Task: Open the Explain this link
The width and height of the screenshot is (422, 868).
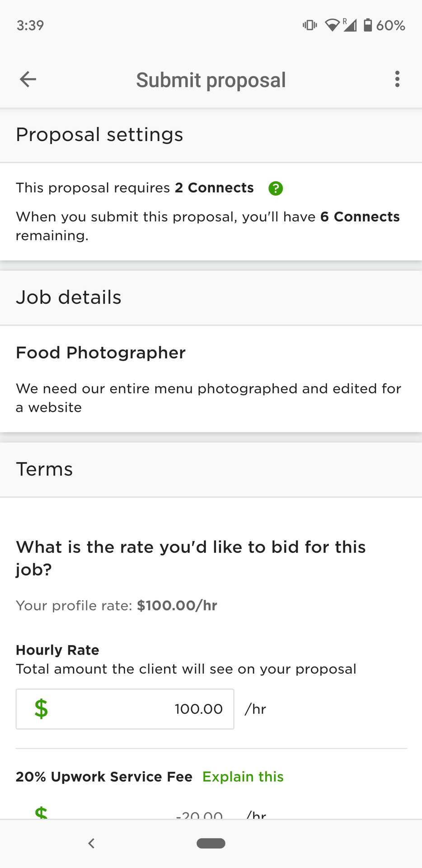Action: pyautogui.click(x=243, y=777)
